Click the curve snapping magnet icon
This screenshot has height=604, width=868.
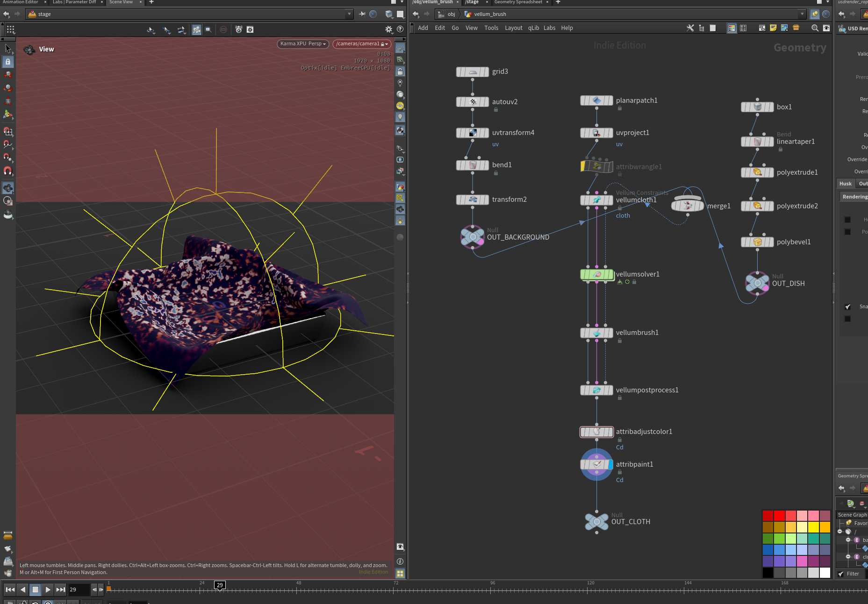click(8, 144)
